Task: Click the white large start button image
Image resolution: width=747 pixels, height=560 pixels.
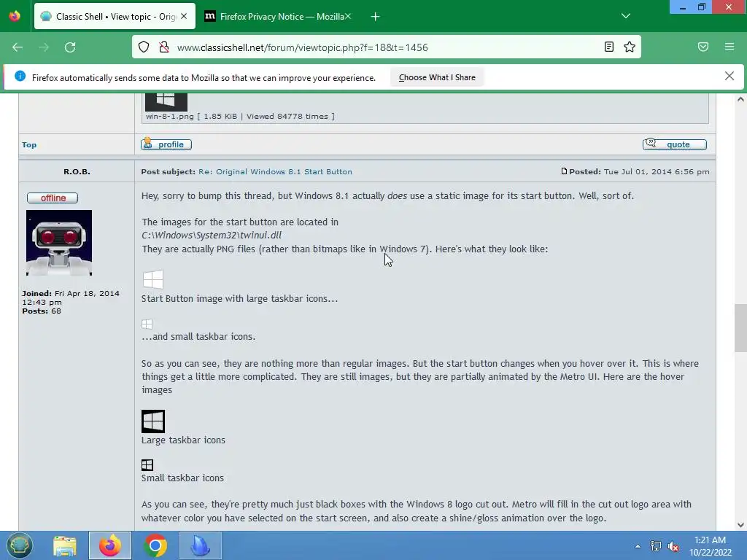Action: [x=153, y=279]
